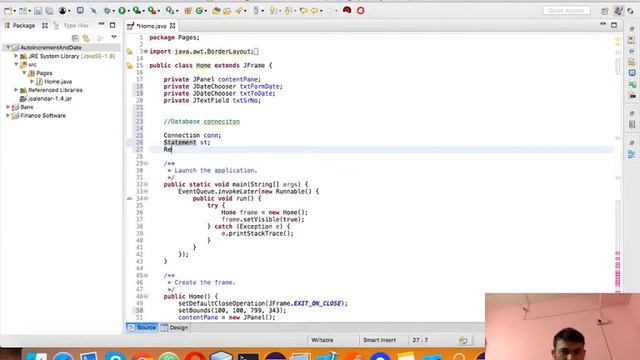Expand the Finance Software project

(x=7, y=116)
